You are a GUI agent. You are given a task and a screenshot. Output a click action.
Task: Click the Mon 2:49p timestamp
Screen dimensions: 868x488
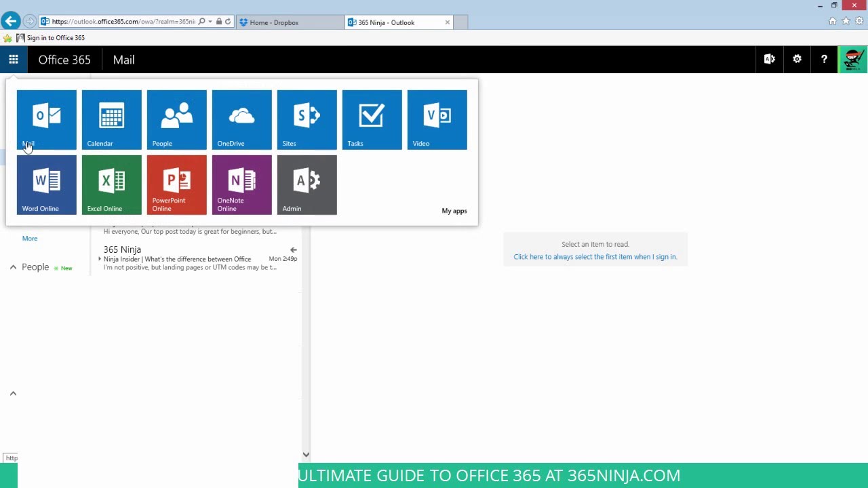pyautogui.click(x=283, y=259)
